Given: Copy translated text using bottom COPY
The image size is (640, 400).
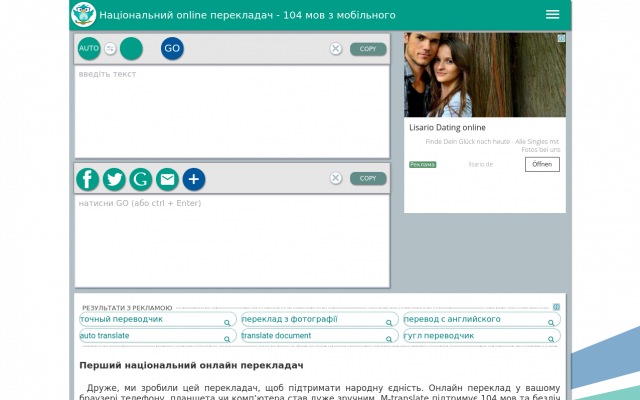Looking at the screenshot, I should (x=368, y=178).
